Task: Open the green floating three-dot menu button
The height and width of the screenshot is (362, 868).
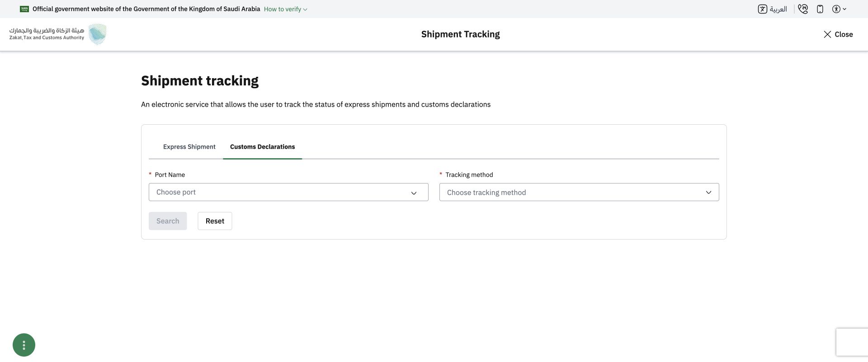Action: [x=24, y=345]
